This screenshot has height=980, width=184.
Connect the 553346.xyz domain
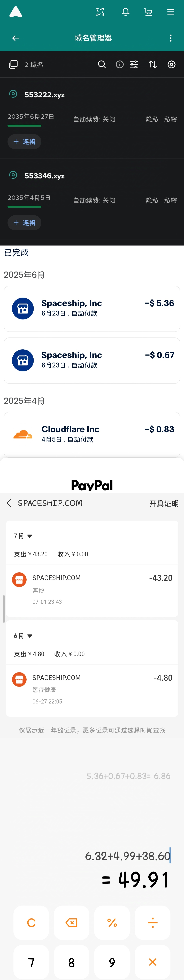pos(24,223)
